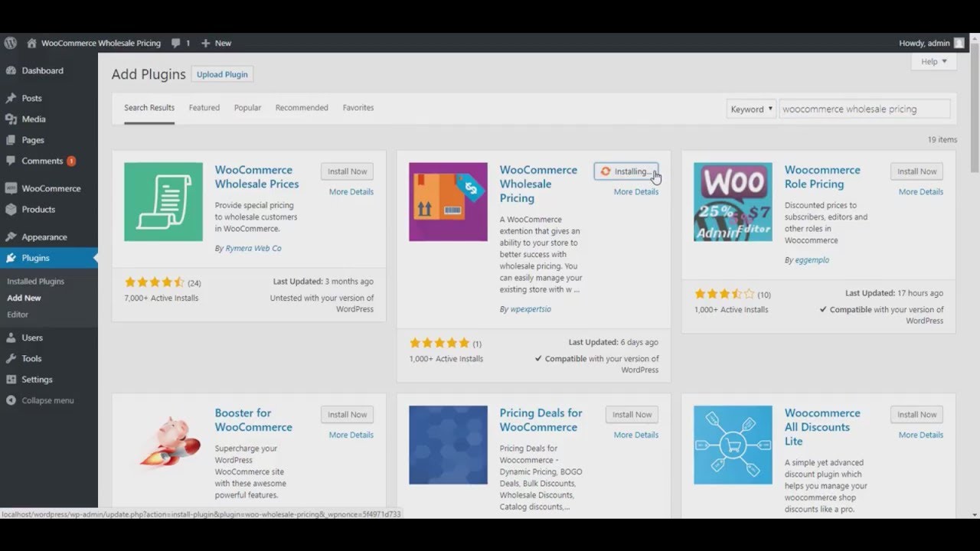Click the Howdy, admin account menu
The height and width of the screenshot is (551, 980).
[932, 43]
